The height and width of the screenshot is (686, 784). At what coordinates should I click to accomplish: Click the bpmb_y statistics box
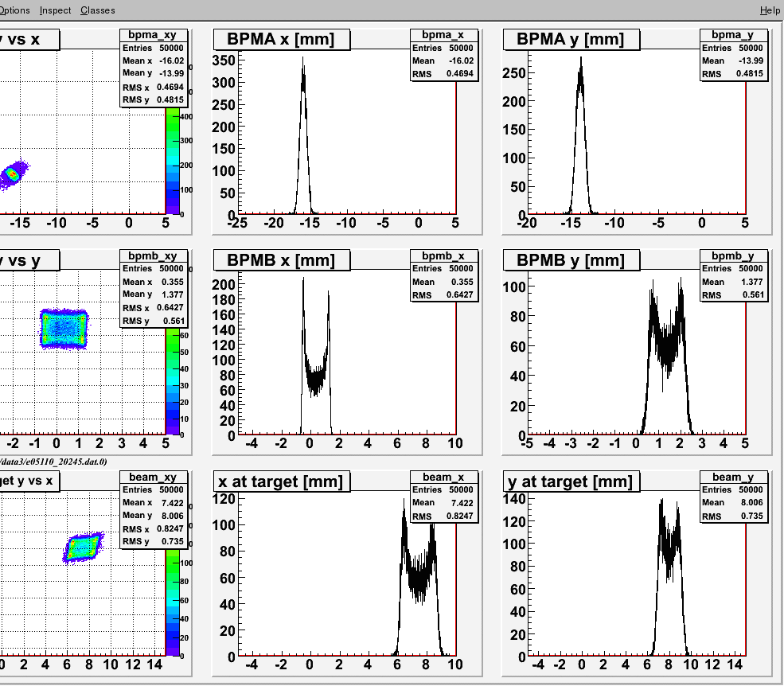click(733, 275)
